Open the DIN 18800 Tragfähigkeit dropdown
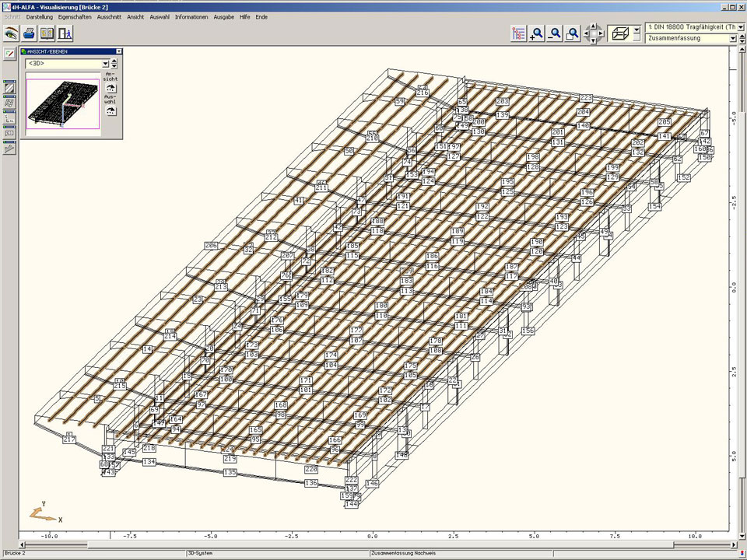The height and width of the screenshot is (560, 747). tap(740, 27)
